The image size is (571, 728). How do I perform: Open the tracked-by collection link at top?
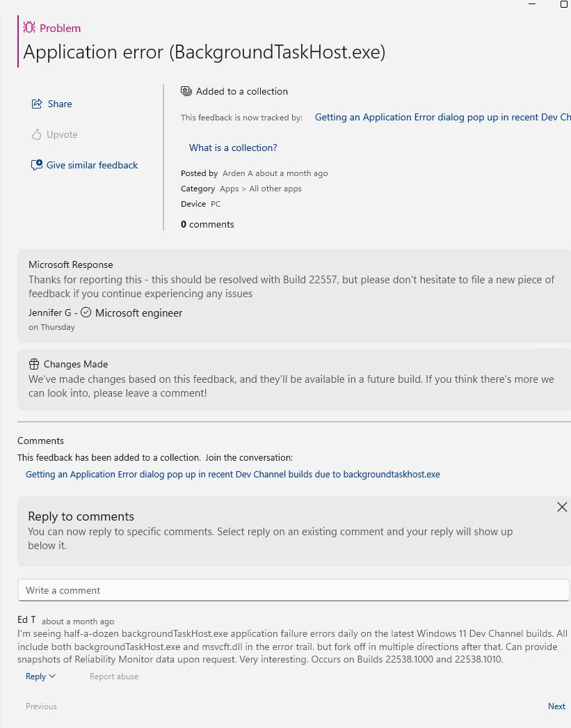(x=442, y=118)
